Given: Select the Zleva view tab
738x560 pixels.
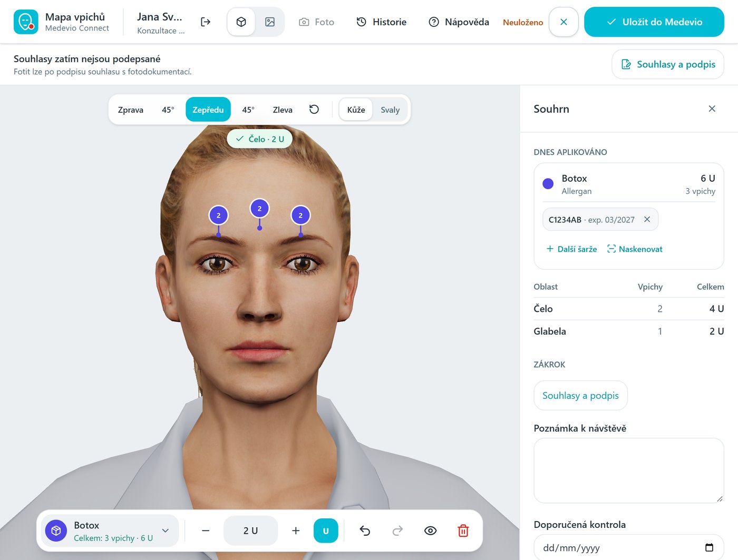Looking at the screenshot, I should tap(283, 110).
